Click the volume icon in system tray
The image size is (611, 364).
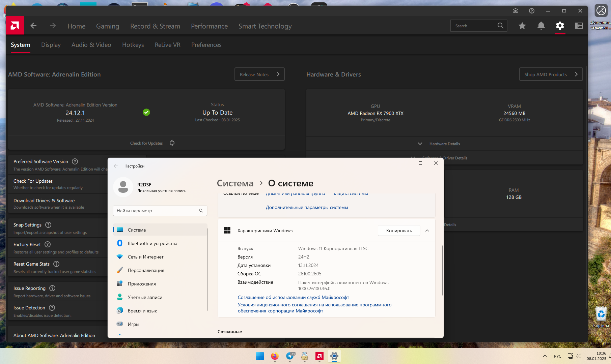(x=578, y=356)
